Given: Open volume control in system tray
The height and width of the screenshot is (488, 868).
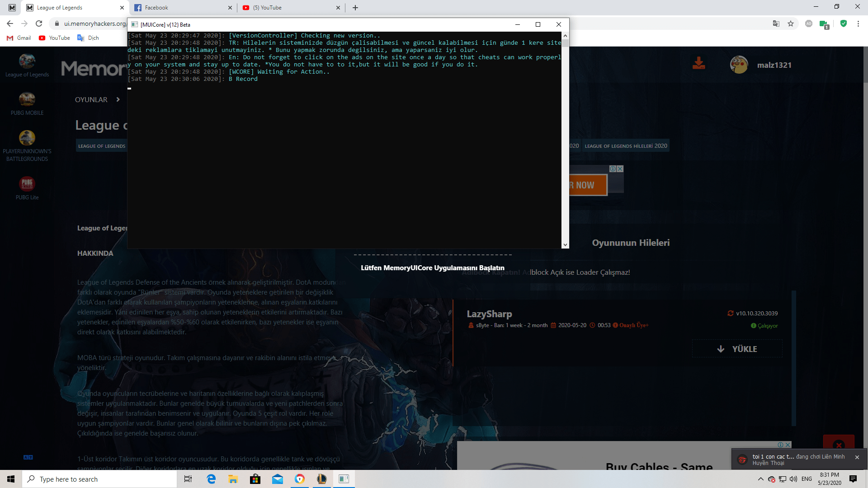Looking at the screenshot, I should (x=793, y=479).
